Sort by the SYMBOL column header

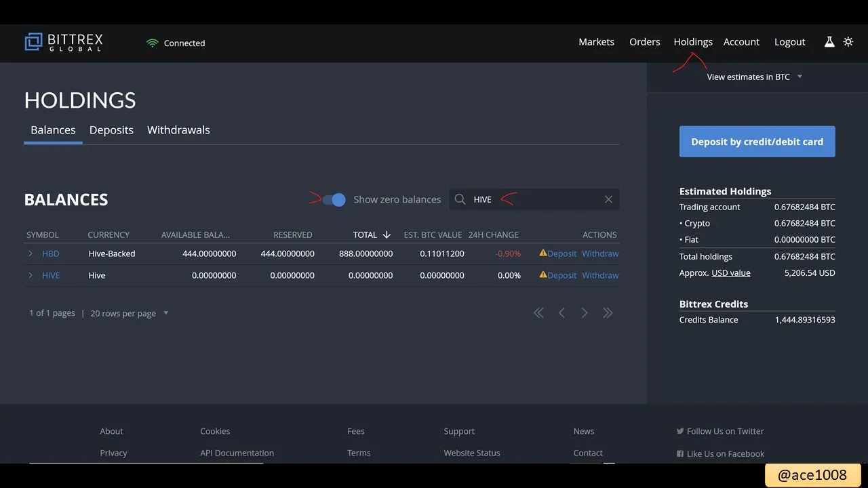coord(43,235)
